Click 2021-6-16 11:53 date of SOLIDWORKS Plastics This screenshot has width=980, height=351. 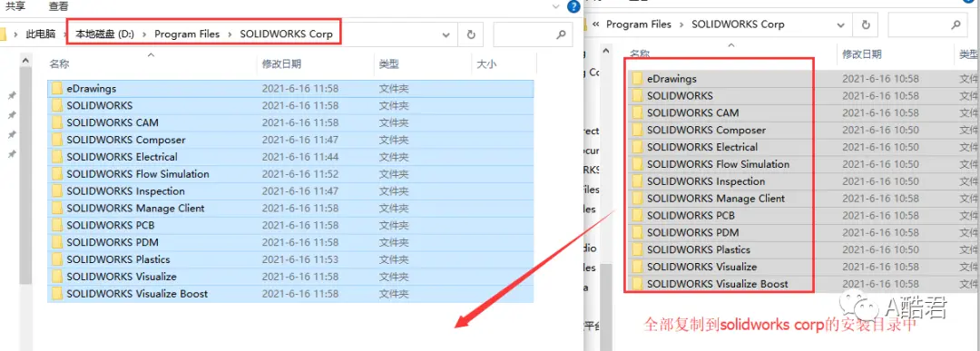pos(300,259)
